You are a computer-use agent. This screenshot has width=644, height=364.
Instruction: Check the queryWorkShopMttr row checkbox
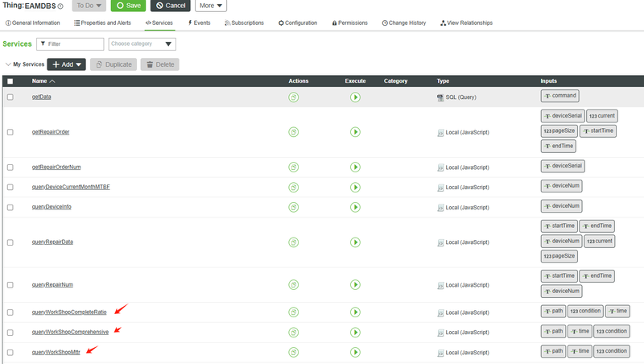pos(10,353)
